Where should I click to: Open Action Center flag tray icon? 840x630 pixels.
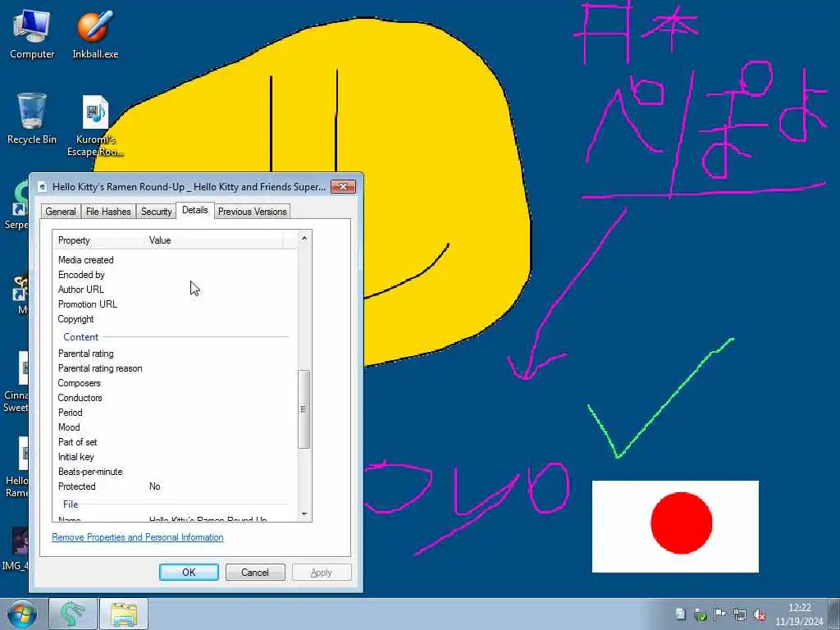720,614
